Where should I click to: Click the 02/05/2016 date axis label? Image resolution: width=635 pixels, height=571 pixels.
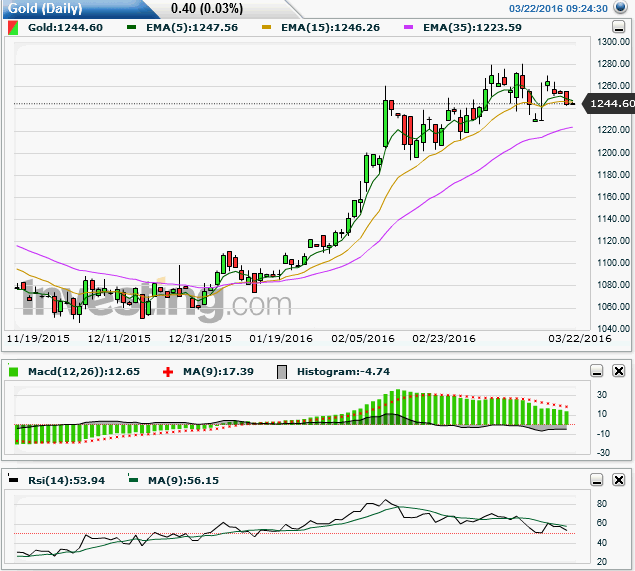(363, 339)
